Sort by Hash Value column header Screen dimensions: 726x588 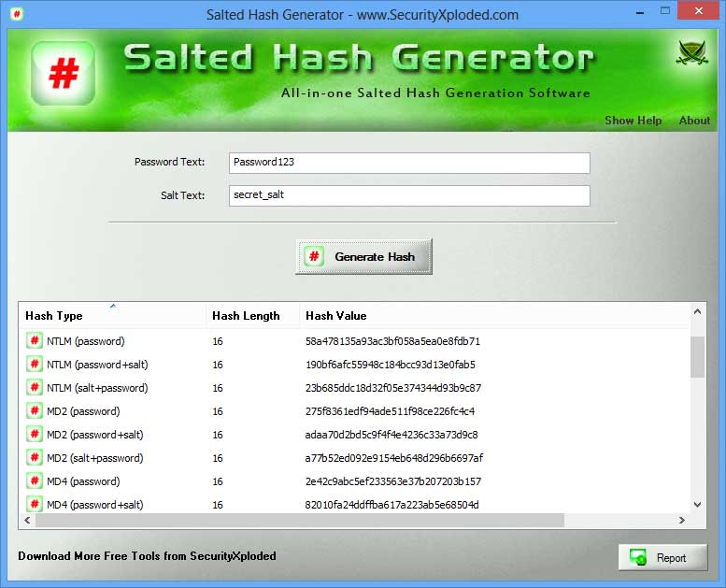[493, 316]
